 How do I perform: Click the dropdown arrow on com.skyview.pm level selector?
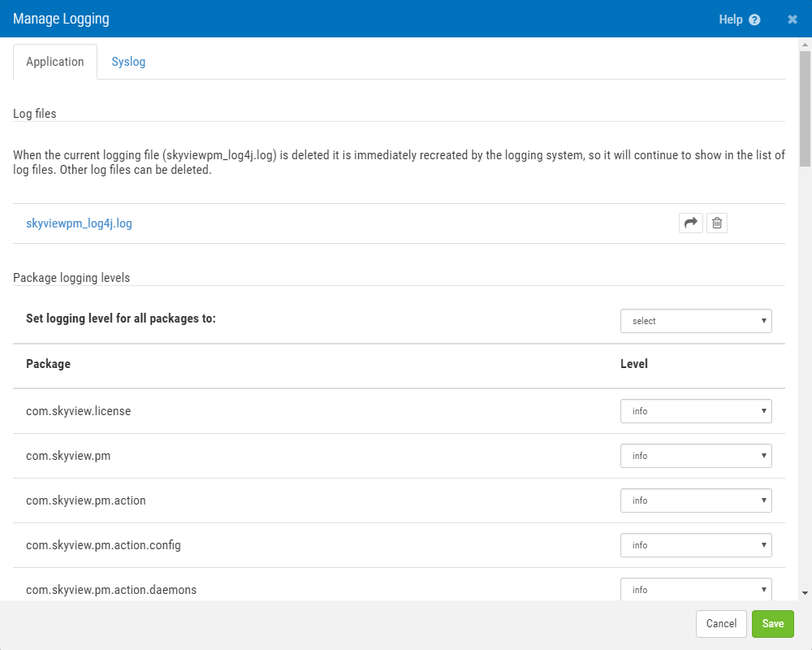pyautogui.click(x=763, y=456)
